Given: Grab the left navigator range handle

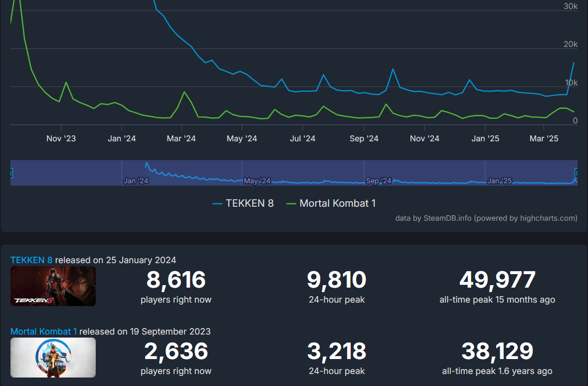Looking at the screenshot, I should tap(11, 173).
